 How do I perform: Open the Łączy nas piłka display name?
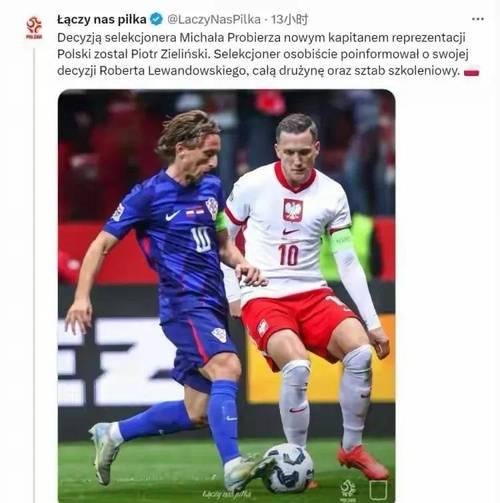tap(102, 19)
